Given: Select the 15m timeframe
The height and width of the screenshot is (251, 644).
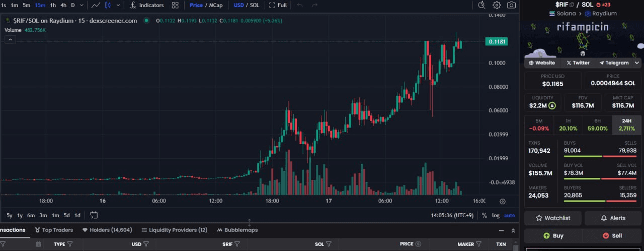Looking at the screenshot, I should [40, 5].
